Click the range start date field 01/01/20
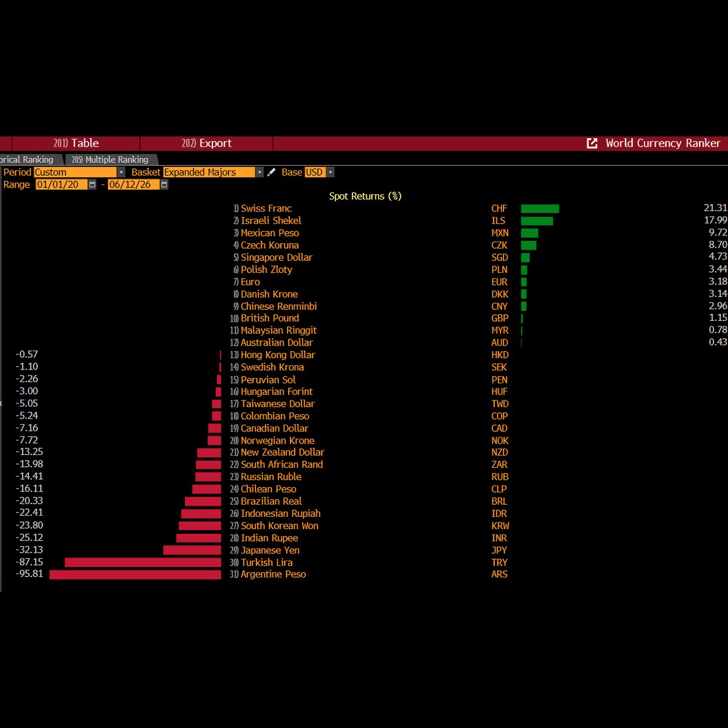Viewport: 728px width, 728px height. tap(61, 184)
